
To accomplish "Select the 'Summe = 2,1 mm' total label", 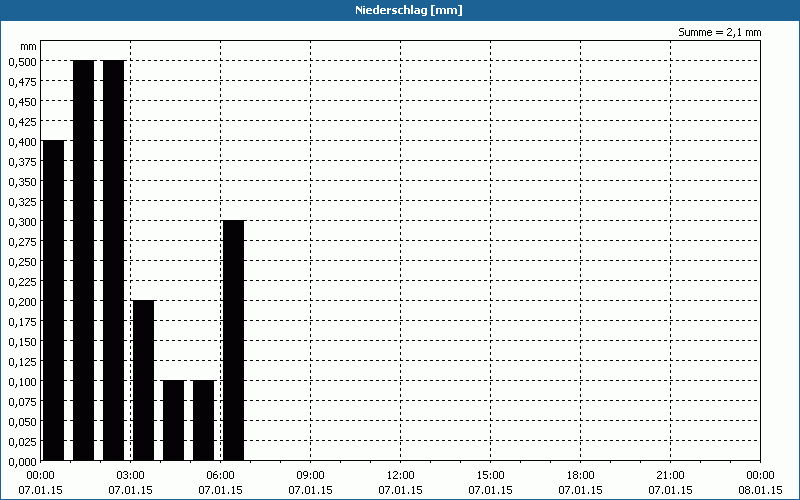I will 719,32.
